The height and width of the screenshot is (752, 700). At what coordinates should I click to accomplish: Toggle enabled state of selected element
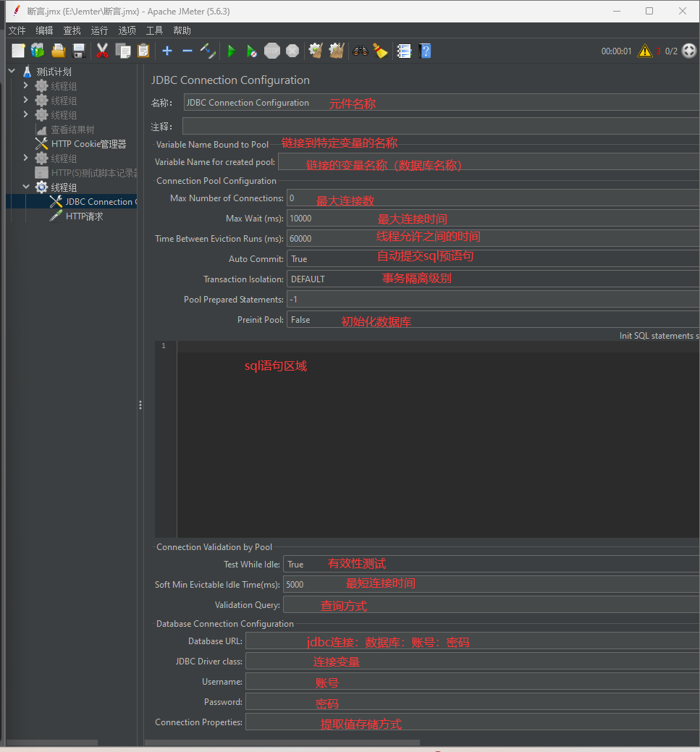point(208,51)
